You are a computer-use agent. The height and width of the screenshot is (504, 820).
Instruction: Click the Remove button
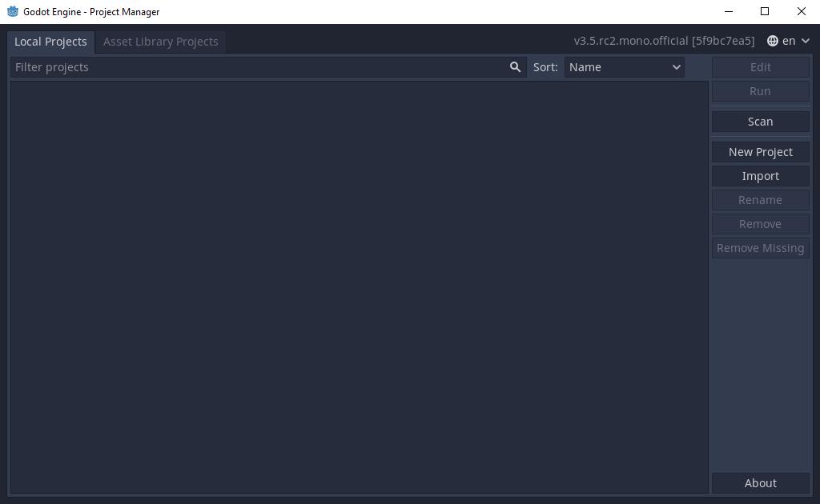[x=760, y=223]
